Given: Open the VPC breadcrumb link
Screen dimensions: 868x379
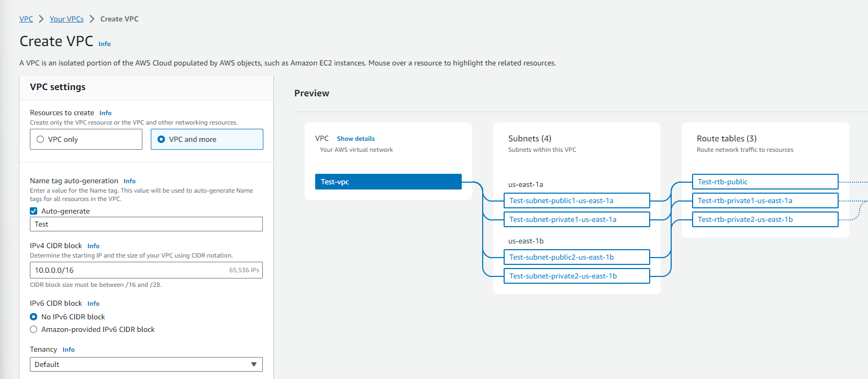Looking at the screenshot, I should click(26, 18).
